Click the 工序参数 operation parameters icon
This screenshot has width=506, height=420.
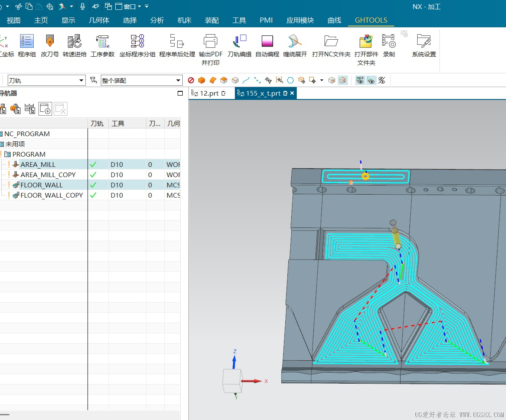point(102,41)
